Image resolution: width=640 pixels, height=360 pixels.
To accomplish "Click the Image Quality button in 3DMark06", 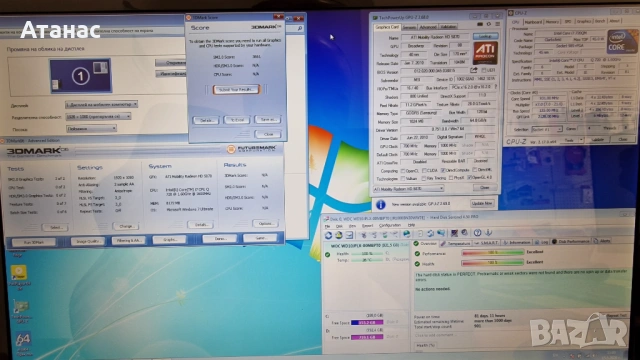I will 88,241.
